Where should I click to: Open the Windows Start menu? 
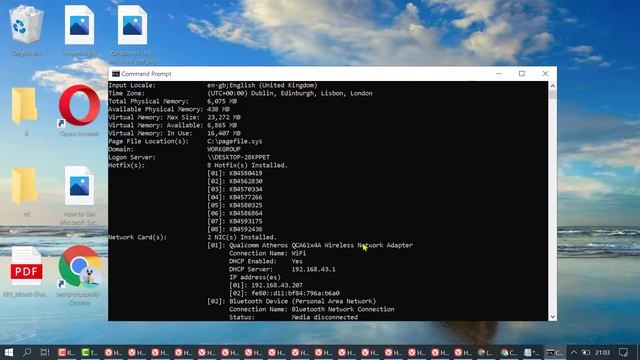click(x=9, y=352)
